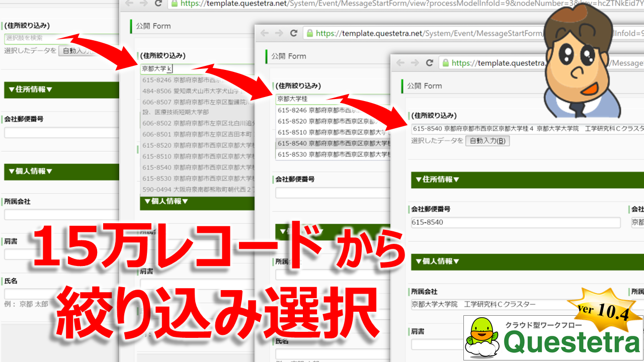Image resolution: width=644 pixels, height=362 pixels.
Task: Click the '選択肢を検索' search box in leftmost form
Action: (x=61, y=38)
